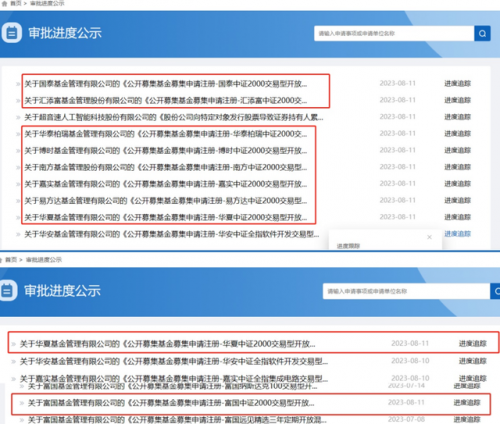The image size is (500, 424).
Task: Click 进度追踪 for the 富国远见精选 row
Action: coord(467,419)
